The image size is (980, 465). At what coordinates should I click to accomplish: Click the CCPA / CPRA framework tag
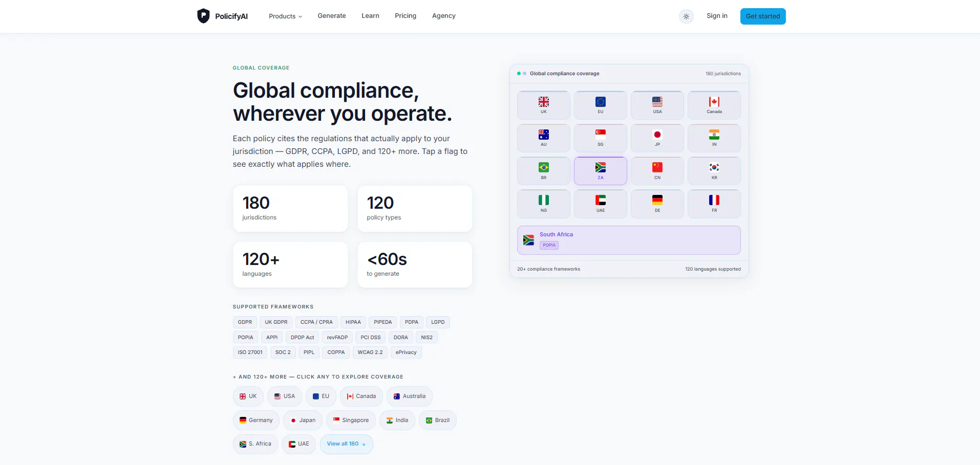[316, 322]
